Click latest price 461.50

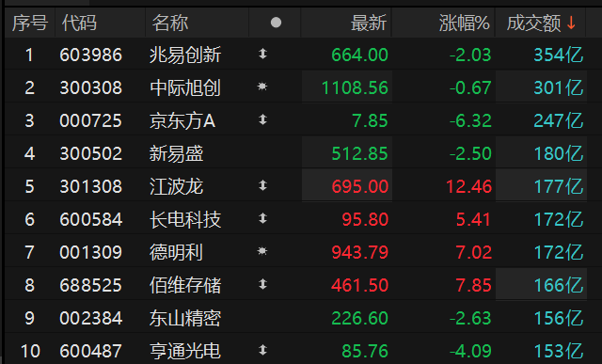tap(359, 286)
